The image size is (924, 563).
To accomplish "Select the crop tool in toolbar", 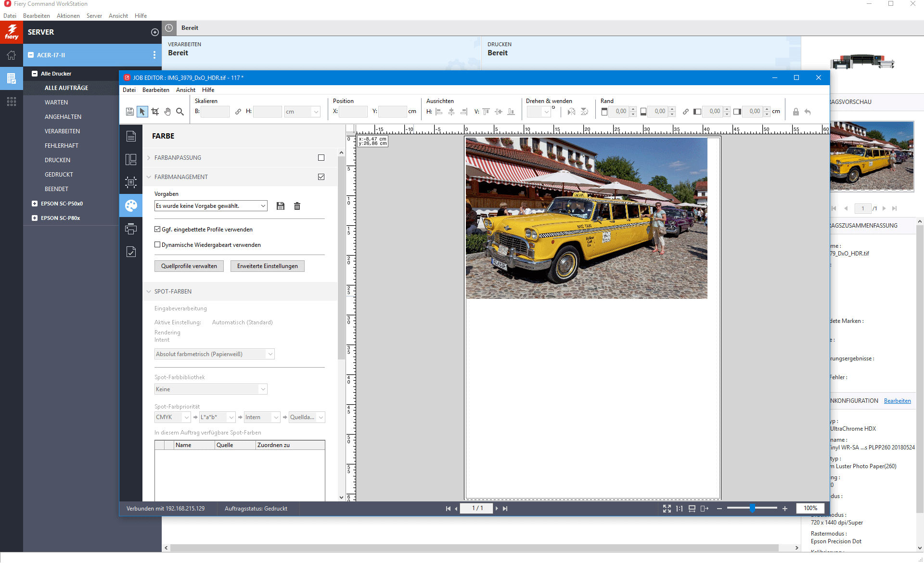I will pyautogui.click(x=155, y=112).
